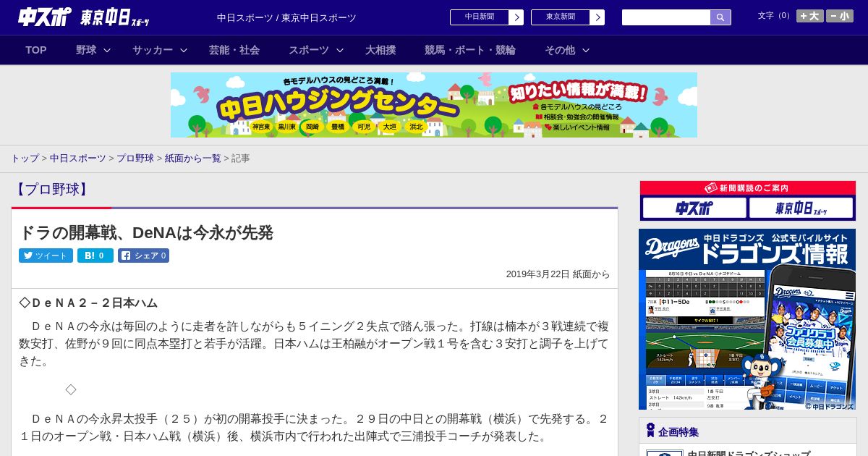Increase text size with ＋大 button
This screenshot has height=456, width=868.
[x=810, y=16]
